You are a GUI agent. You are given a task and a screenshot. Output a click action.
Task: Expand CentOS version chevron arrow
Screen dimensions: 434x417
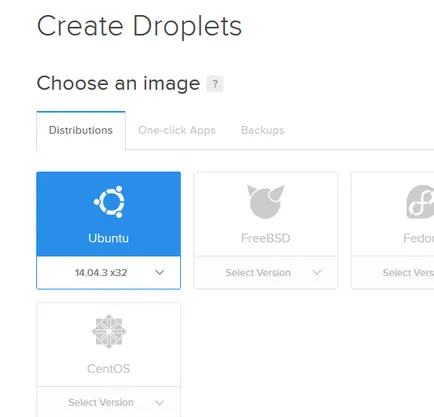(160, 403)
